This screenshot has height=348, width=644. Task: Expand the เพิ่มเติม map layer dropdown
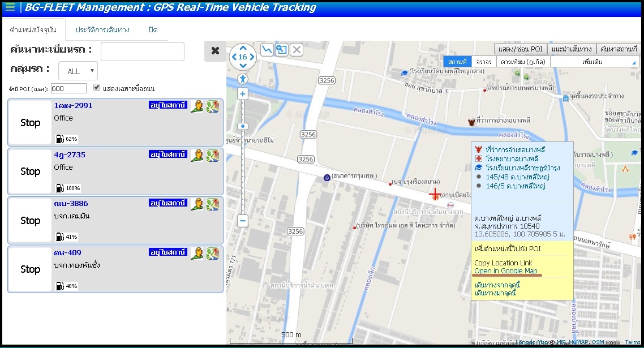pyautogui.click(x=594, y=62)
